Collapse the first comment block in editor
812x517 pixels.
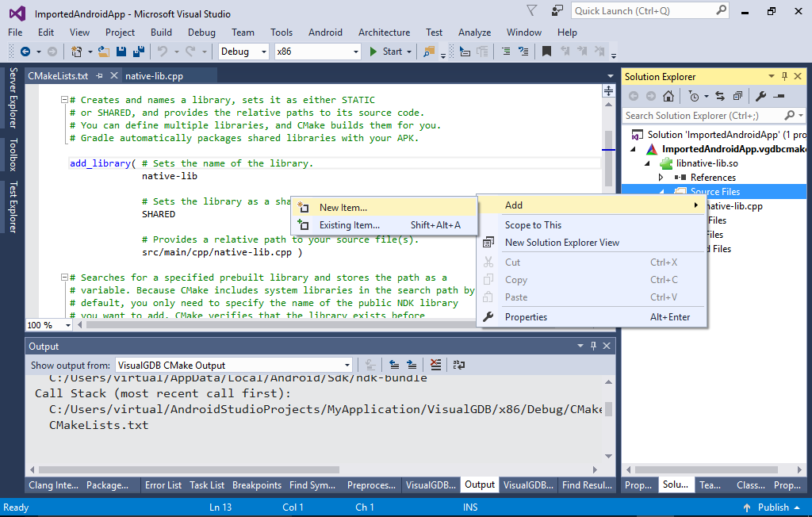tap(64, 99)
